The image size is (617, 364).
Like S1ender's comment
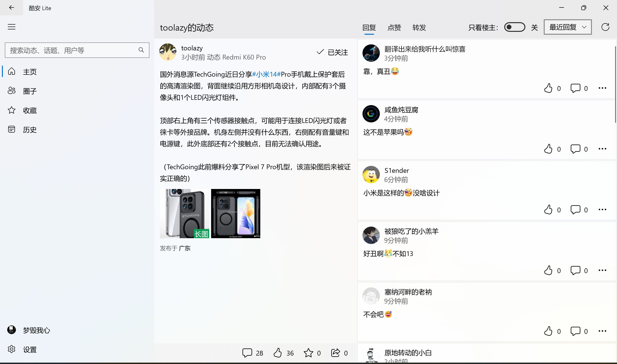point(548,210)
